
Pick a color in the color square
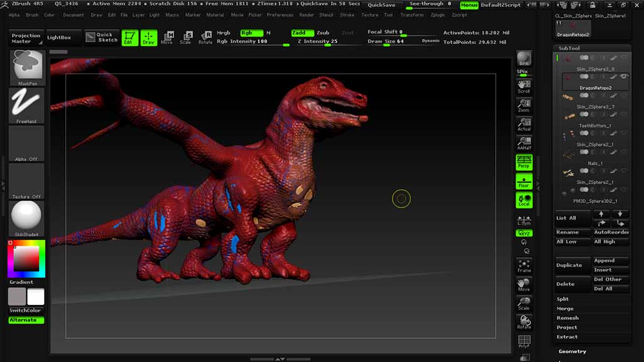pyautogui.click(x=26, y=259)
